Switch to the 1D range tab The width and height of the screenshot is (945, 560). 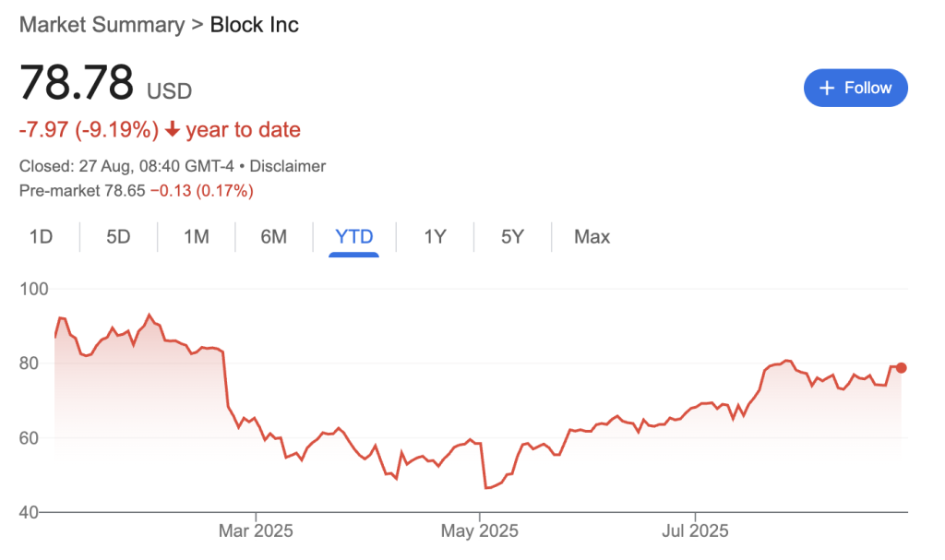41,237
